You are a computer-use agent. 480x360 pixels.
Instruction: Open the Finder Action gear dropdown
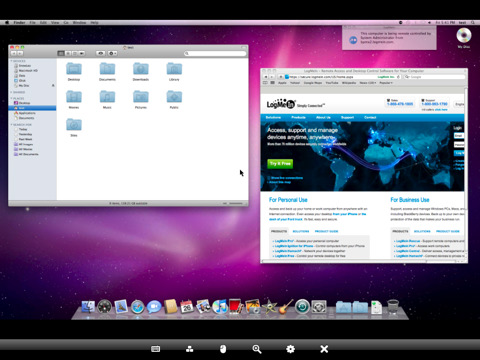click(x=113, y=53)
